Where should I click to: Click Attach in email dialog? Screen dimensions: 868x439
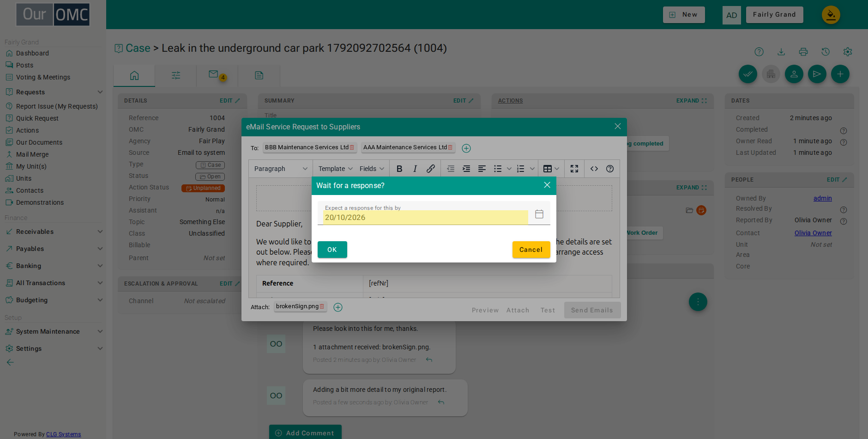518,310
